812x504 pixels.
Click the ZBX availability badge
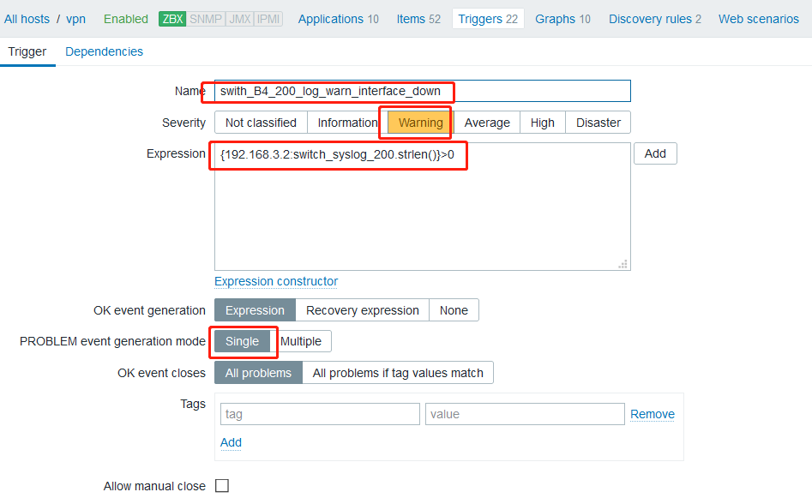coord(172,19)
